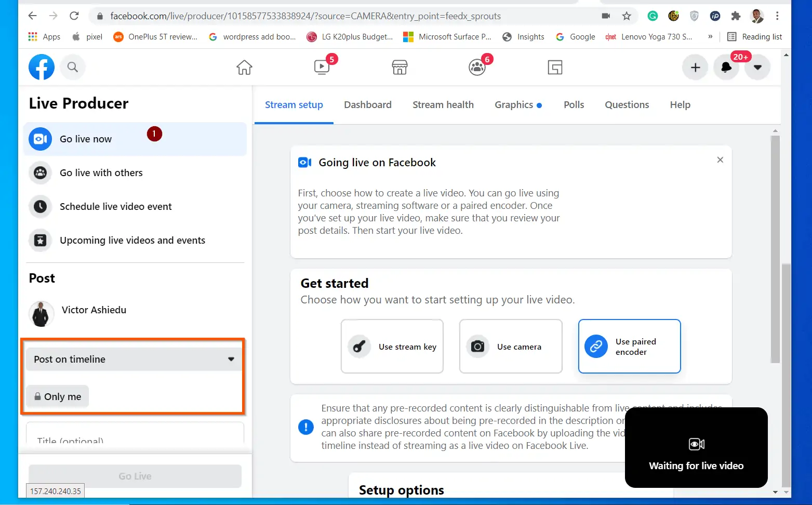Open the Lenovo Yoga 730 bookmark
The width and height of the screenshot is (812, 505).
click(x=649, y=37)
